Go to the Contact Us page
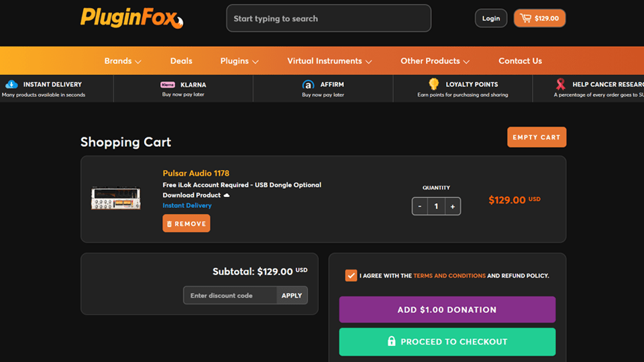 [x=520, y=61]
